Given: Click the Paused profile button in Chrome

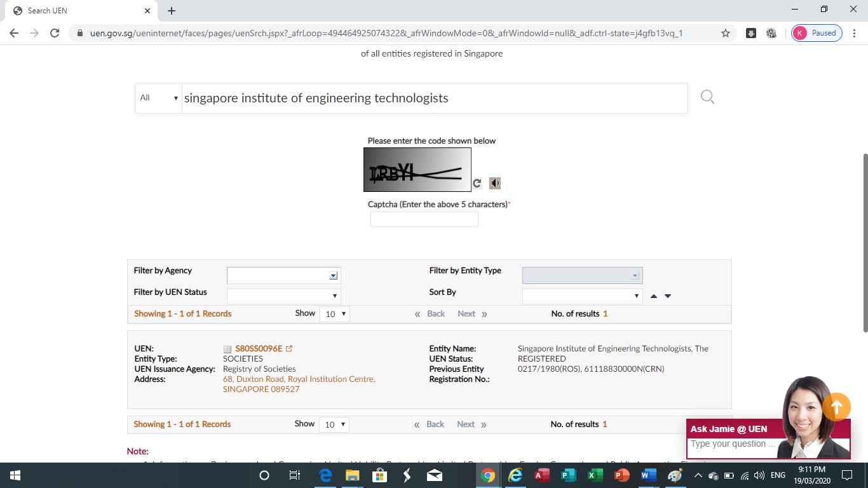Looking at the screenshot, I should click(817, 33).
